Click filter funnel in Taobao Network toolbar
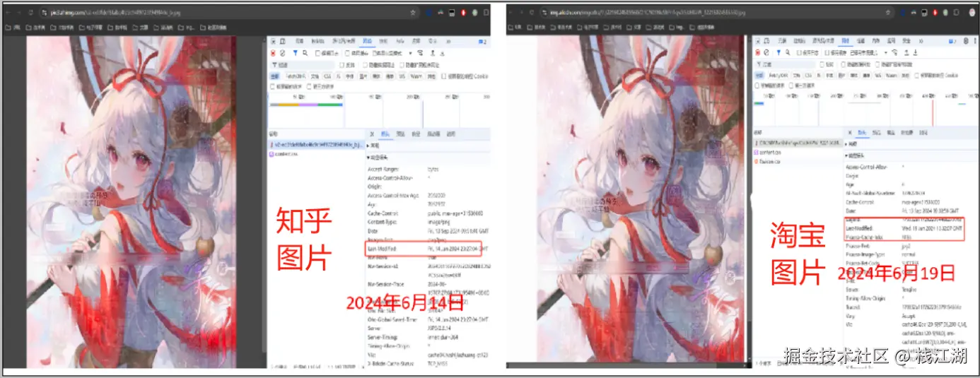Screen dimensions: 980x378 pyautogui.click(x=778, y=53)
